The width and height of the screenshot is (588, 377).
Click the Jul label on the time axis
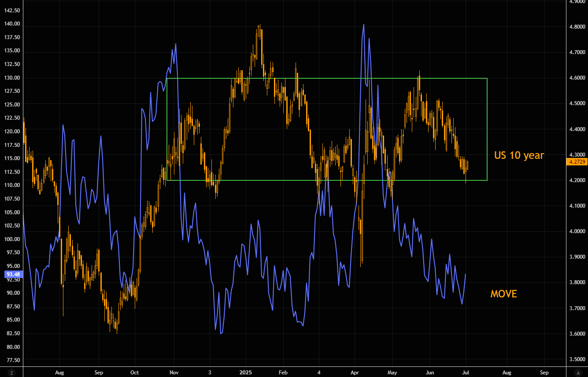pos(466,372)
